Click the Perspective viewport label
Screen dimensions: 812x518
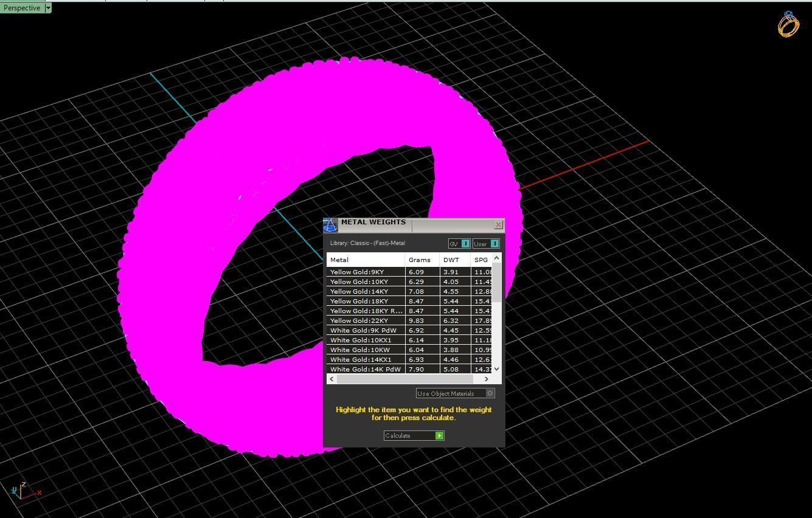click(22, 8)
